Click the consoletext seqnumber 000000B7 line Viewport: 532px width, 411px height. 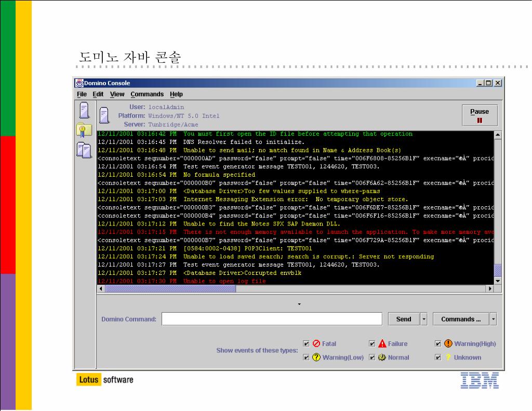(x=296, y=240)
